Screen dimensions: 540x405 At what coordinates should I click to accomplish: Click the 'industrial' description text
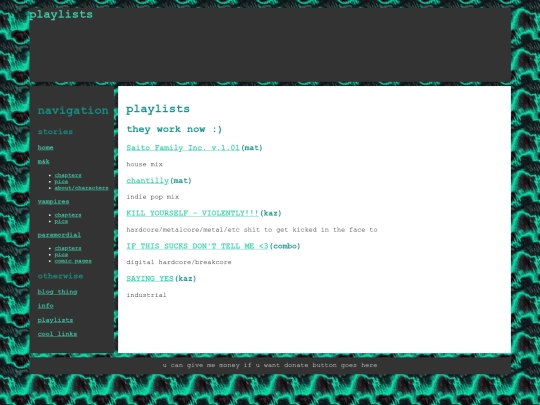(146, 295)
